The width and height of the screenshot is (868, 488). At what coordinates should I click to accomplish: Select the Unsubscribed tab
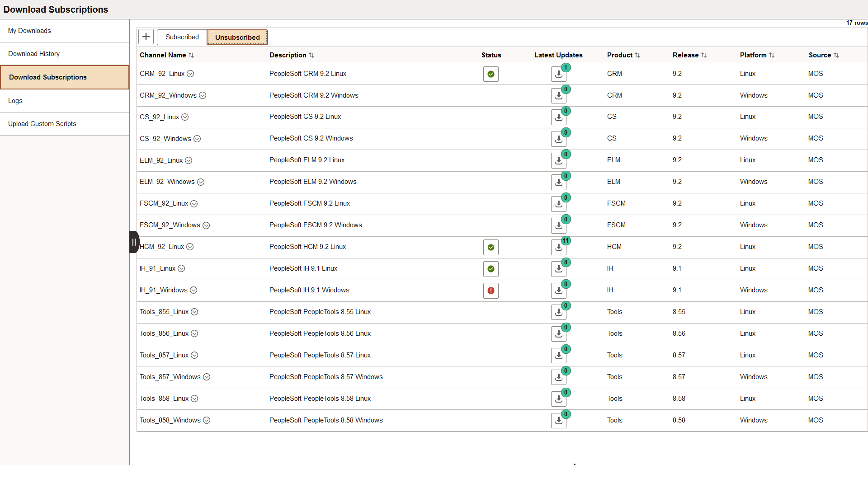point(237,37)
